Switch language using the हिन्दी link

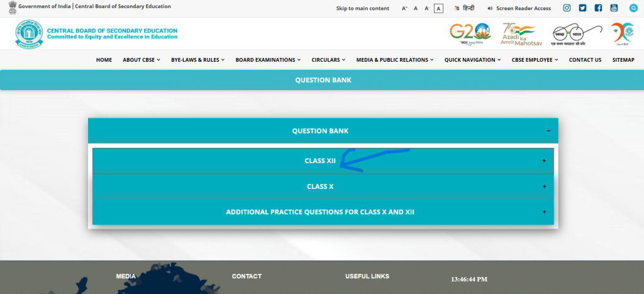coord(469,8)
